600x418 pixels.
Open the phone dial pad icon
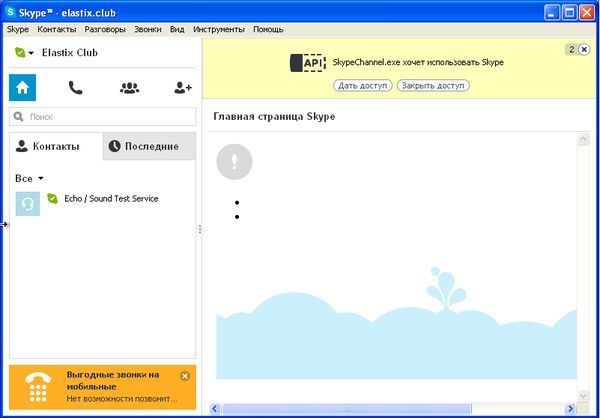[x=76, y=88]
